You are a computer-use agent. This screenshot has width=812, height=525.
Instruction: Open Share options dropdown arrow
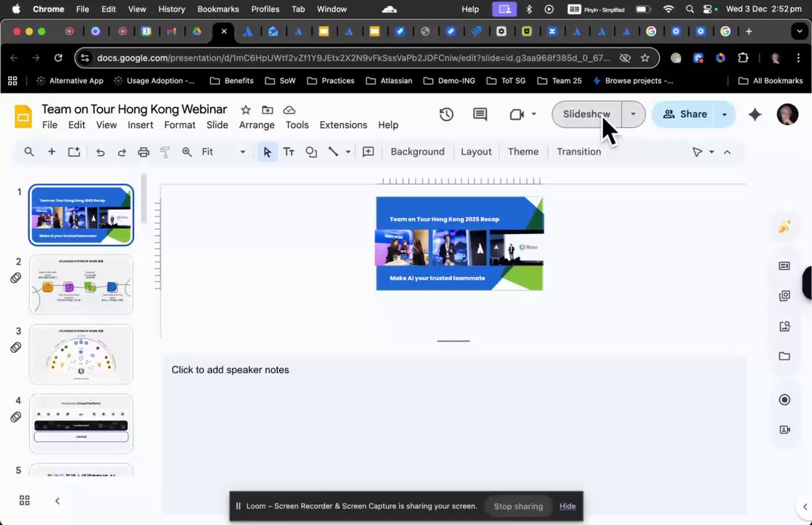point(725,114)
